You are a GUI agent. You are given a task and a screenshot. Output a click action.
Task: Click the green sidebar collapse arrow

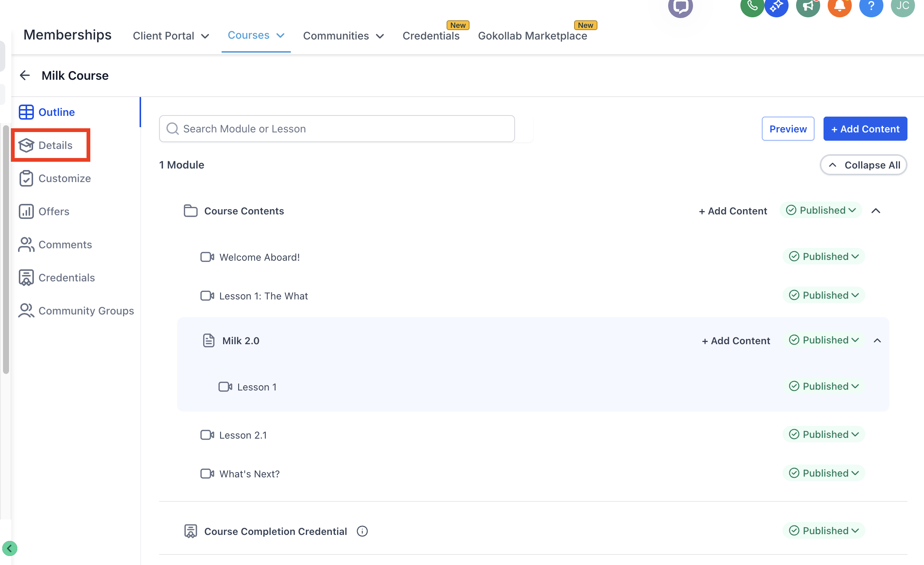coord(10,548)
